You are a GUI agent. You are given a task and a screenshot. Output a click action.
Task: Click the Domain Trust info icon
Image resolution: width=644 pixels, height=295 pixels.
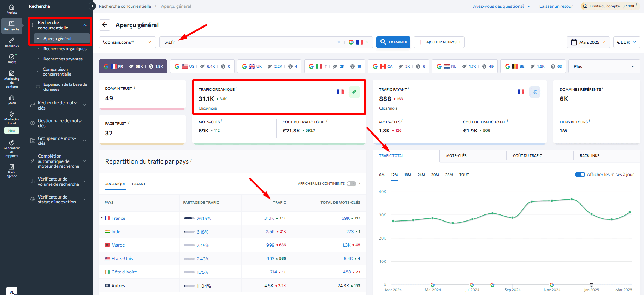[x=135, y=88]
